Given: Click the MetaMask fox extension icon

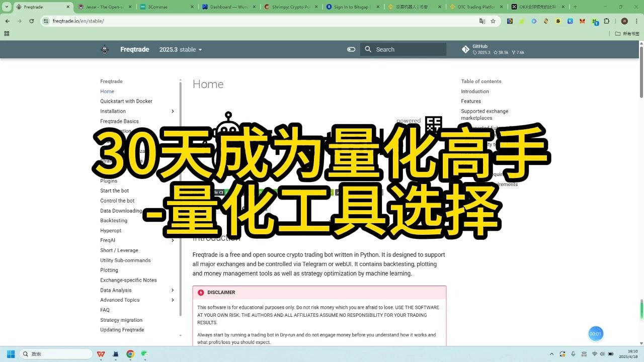Looking at the screenshot, I should [582, 21].
